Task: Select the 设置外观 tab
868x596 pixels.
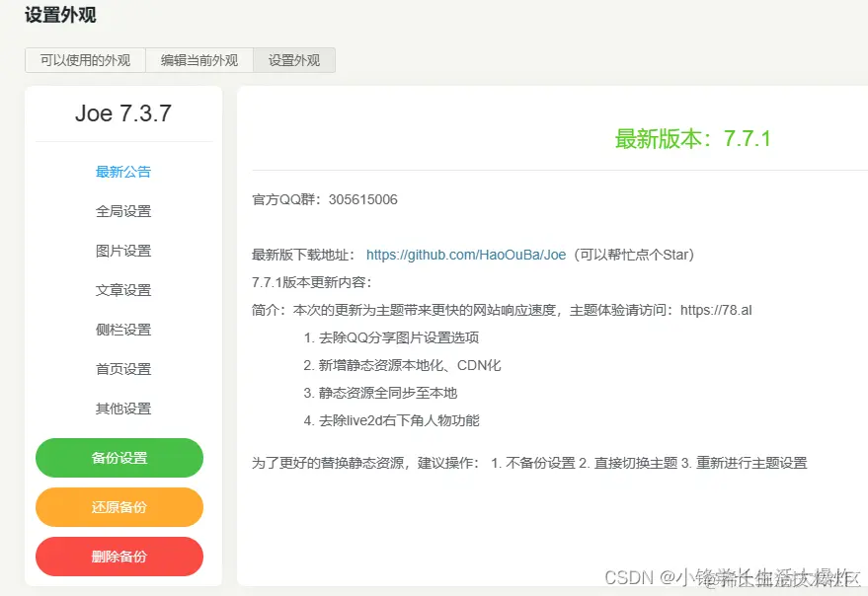Action: click(x=293, y=60)
